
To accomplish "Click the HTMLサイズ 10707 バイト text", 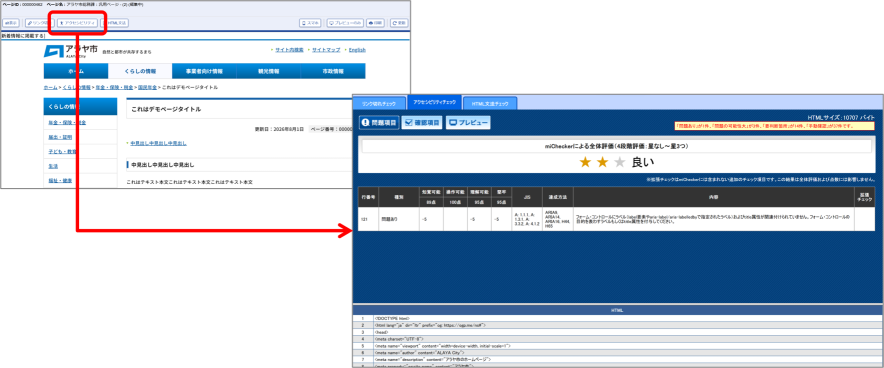I will click(841, 117).
